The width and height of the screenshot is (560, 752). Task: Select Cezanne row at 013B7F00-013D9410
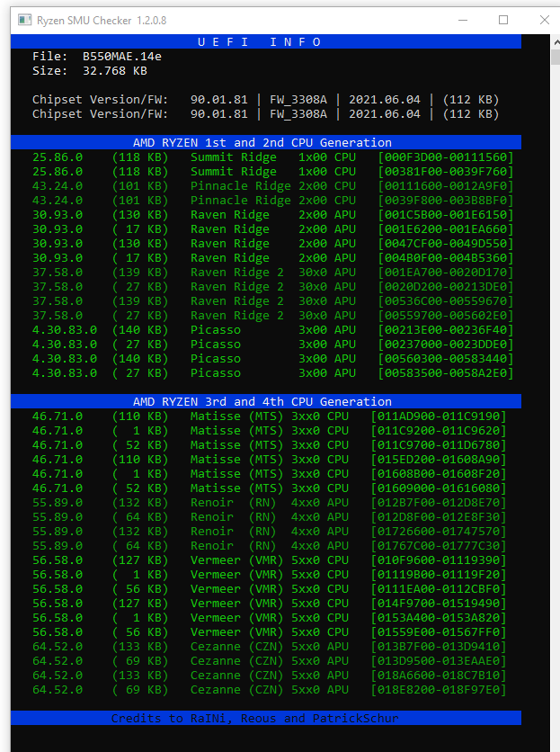click(270, 647)
